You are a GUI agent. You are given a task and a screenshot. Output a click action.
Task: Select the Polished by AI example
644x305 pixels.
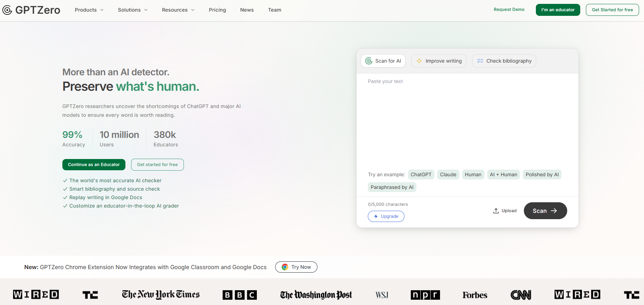point(542,174)
